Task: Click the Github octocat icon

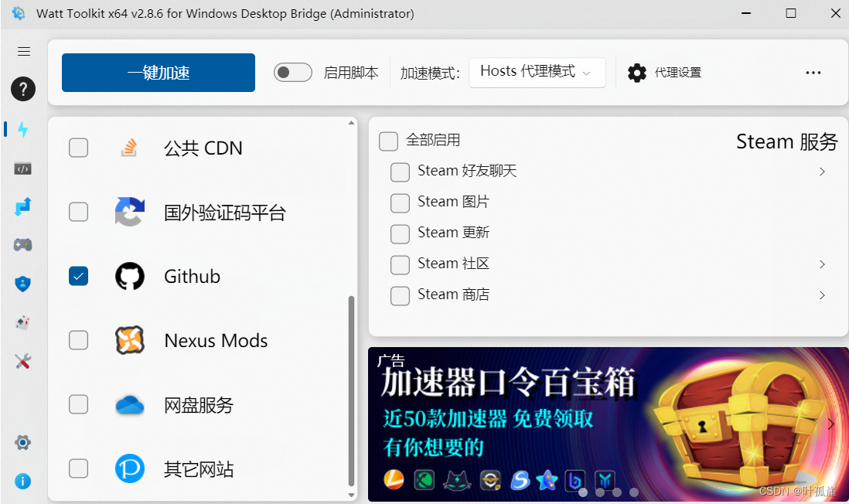Action: click(130, 276)
